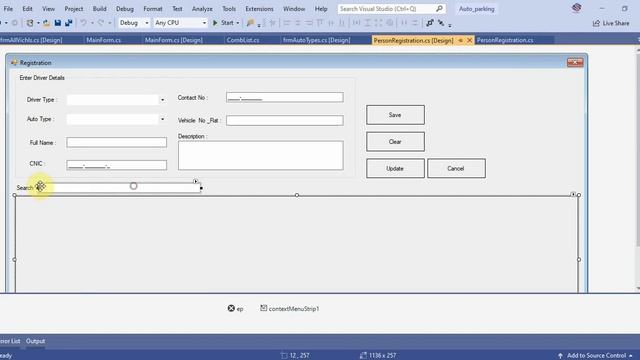Click the Enter Driver Details group box caption
Viewport: 640px width, 360px height.
(42, 78)
